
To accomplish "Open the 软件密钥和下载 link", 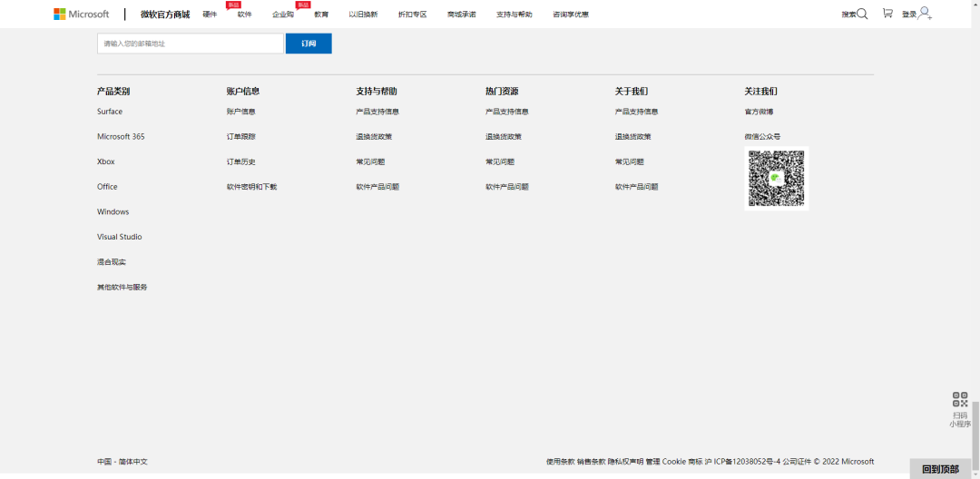I will 252,187.
